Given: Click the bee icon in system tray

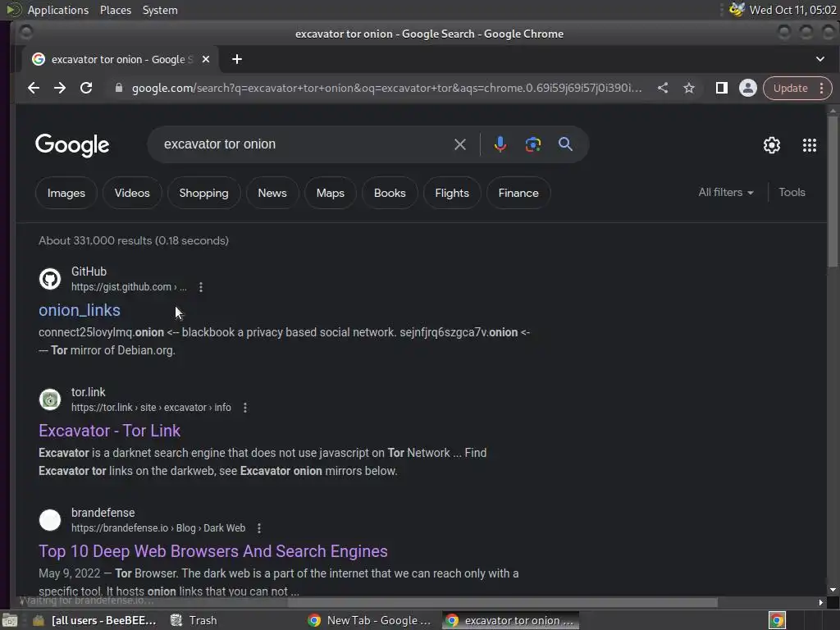Looking at the screenshot, I should point(737,10).
